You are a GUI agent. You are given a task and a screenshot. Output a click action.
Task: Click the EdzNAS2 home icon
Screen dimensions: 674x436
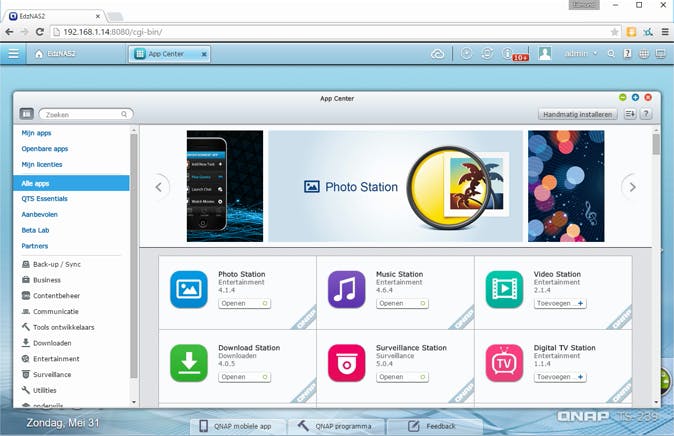39,54
